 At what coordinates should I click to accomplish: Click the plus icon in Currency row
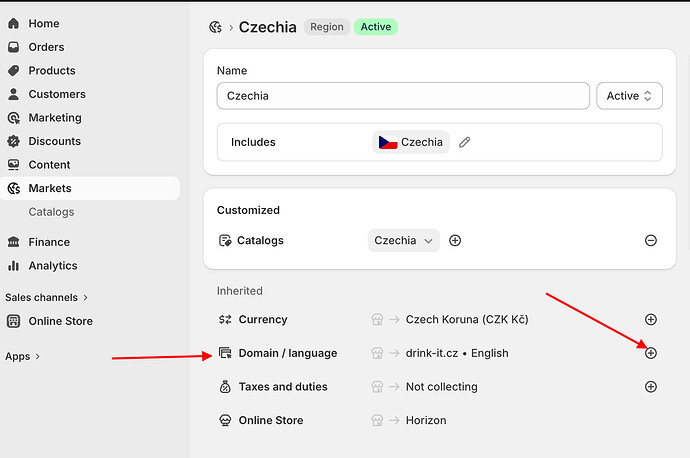tap(651, 320)
